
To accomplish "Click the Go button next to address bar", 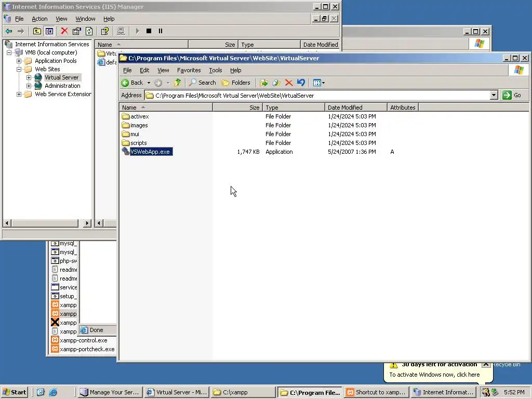I will tap(512, 96).
